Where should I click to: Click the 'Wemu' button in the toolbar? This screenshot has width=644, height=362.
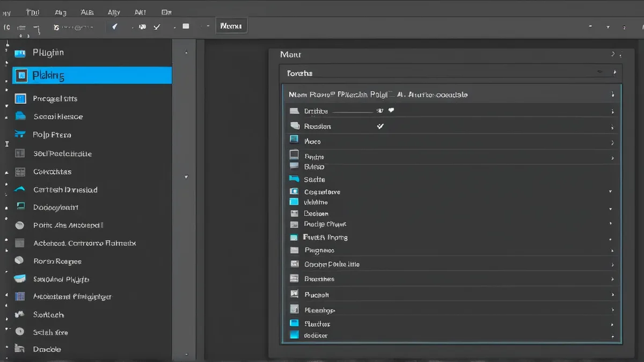(x=231, y=26)
